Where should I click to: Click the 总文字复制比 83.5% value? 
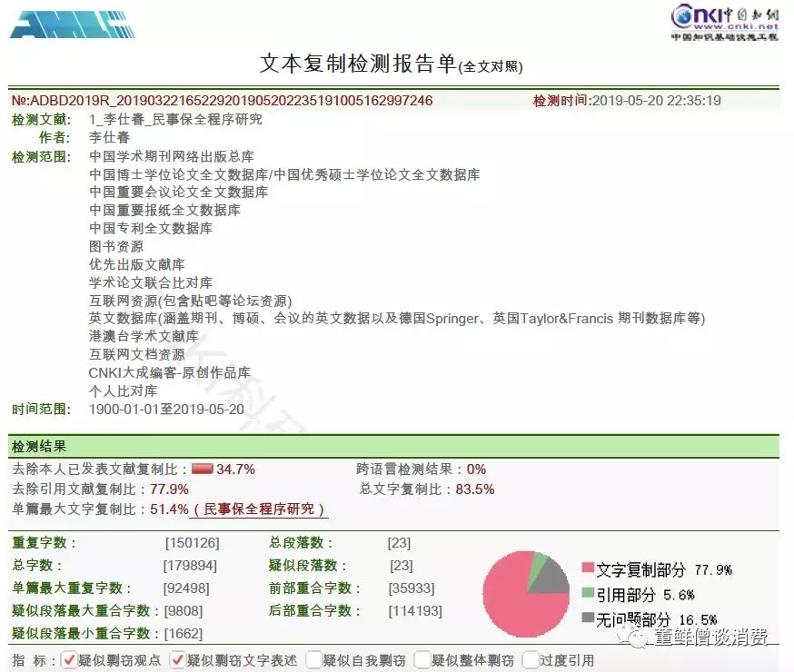tap(476, 489)
